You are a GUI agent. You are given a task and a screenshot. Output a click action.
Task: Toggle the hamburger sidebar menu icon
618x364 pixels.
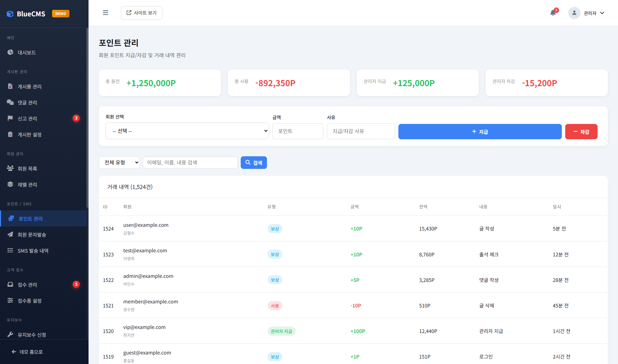pyautogui.click(x=106, y=13)
